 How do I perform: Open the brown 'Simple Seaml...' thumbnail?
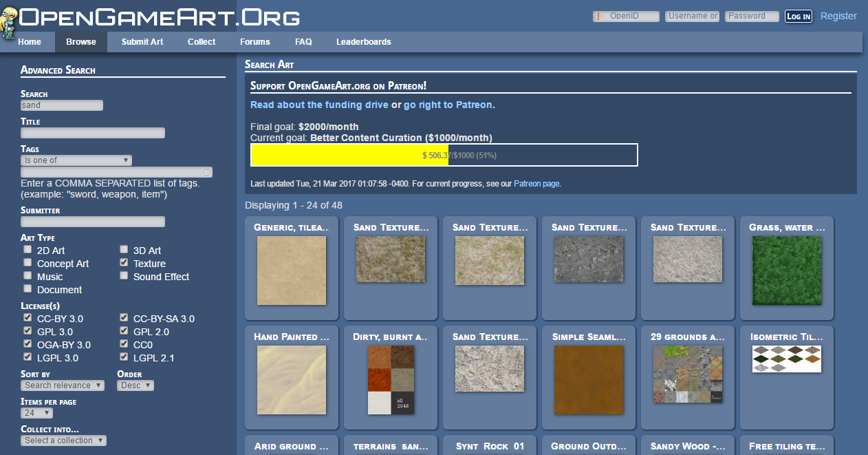tap(589, 381)
